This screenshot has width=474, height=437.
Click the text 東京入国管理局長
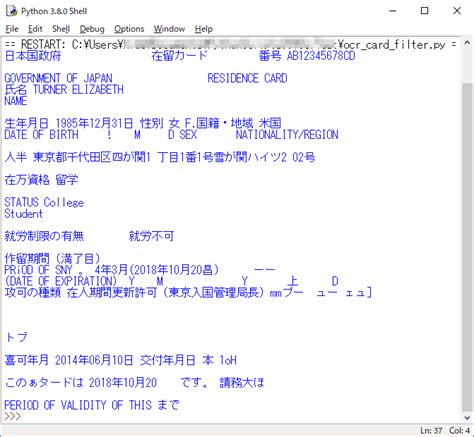click(214, 292)
